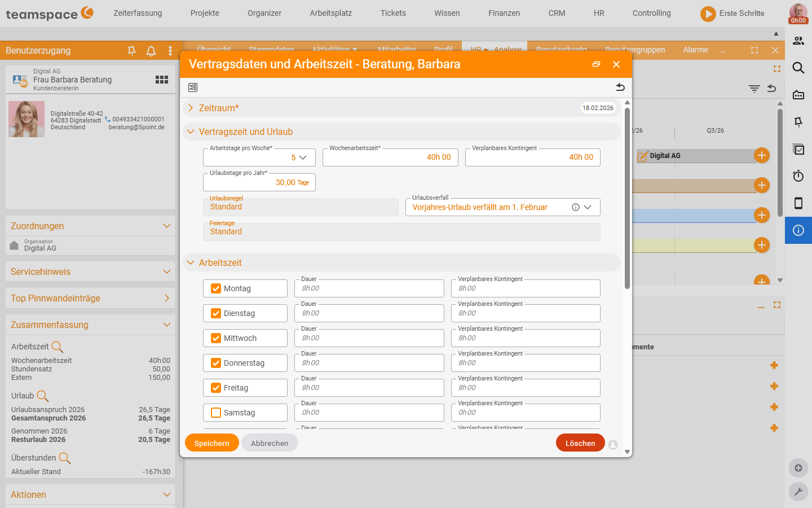This screenshot has height=508, width=812.
Task: Click the dialog's vertical scrollbar
Action: coord(627,198)
